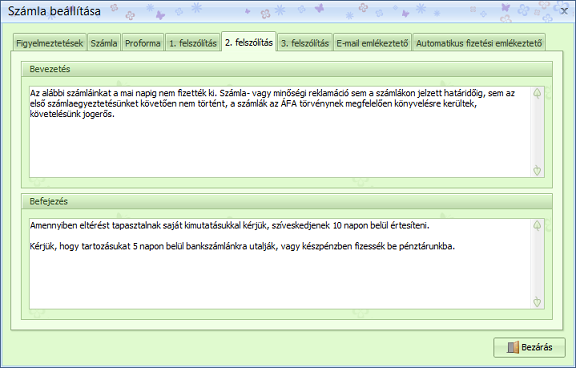The width and height of the screenshot is (576, 368).
Task: Click the Bevezetés section header
Action: point(287,69)
